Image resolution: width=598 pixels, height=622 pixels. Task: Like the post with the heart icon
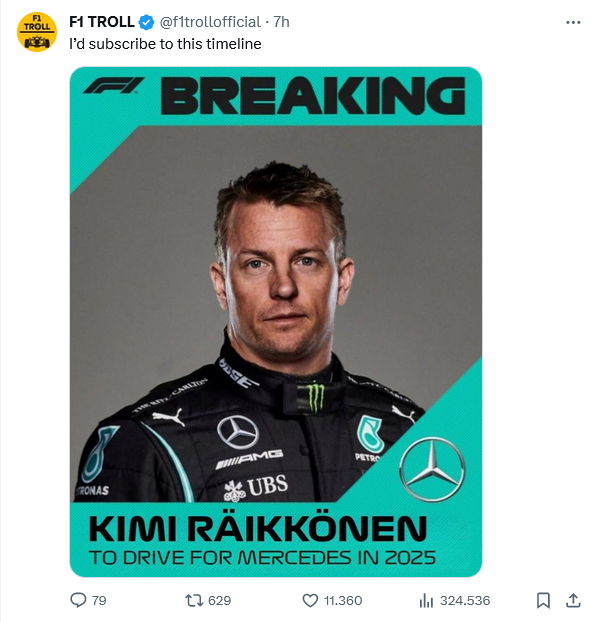click(x=310, y=600)
